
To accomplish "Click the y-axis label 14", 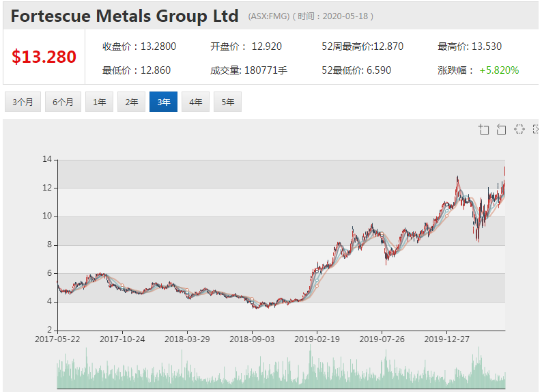I will coord(47,159).
